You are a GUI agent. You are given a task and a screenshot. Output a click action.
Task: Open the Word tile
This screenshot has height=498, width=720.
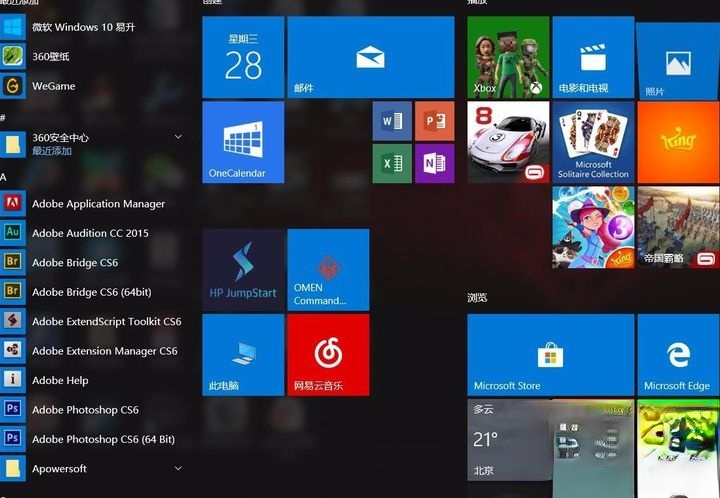coord(391,121)
